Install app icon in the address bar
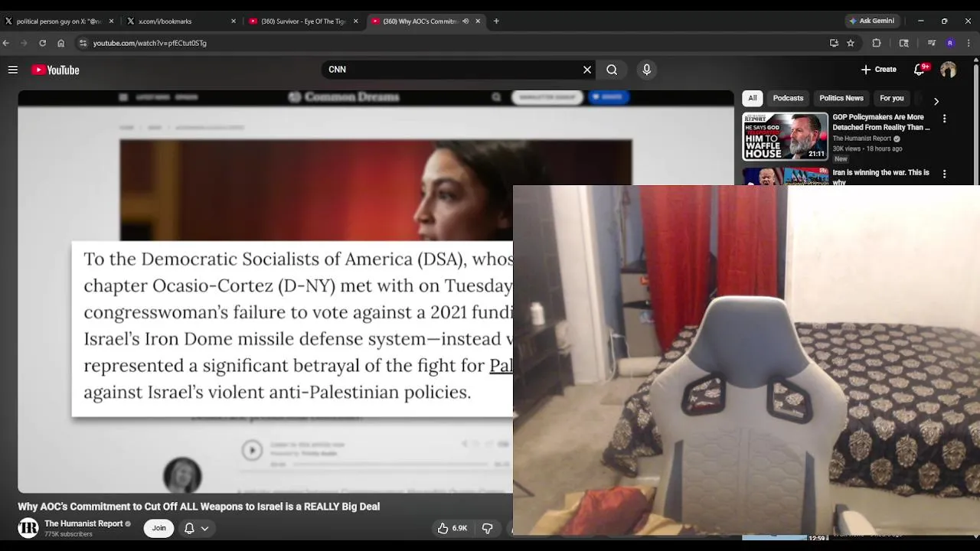Viewport: 980px width, 551px height. point(834,43)
